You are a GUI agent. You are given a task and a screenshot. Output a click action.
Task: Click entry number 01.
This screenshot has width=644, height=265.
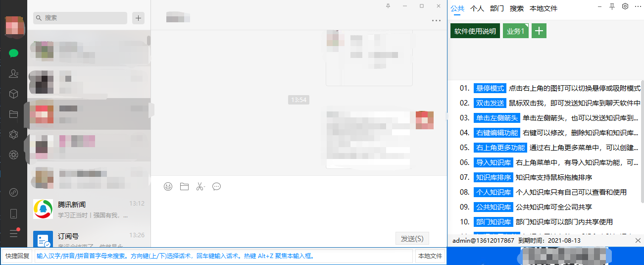pos(464,88)
